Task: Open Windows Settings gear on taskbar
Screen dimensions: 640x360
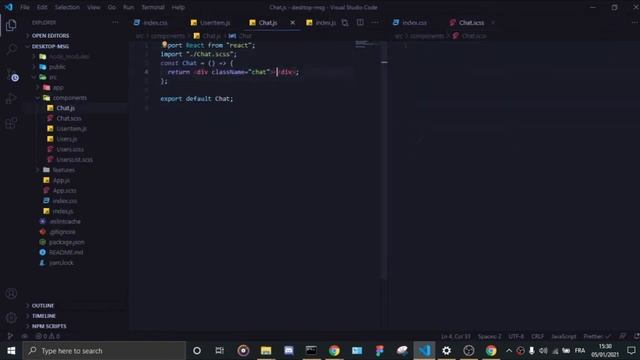Action: pos(447,351)
